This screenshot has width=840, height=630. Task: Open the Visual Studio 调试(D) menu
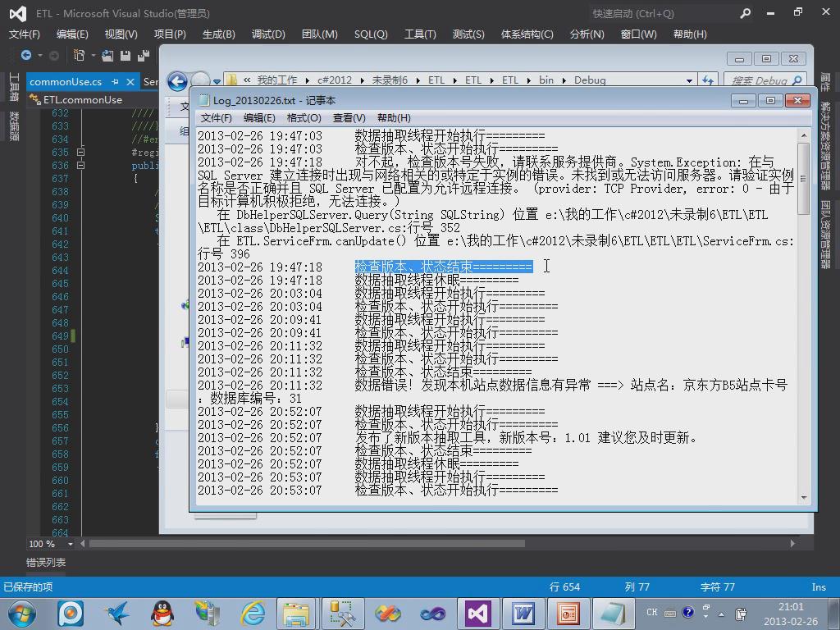point(268,34)
